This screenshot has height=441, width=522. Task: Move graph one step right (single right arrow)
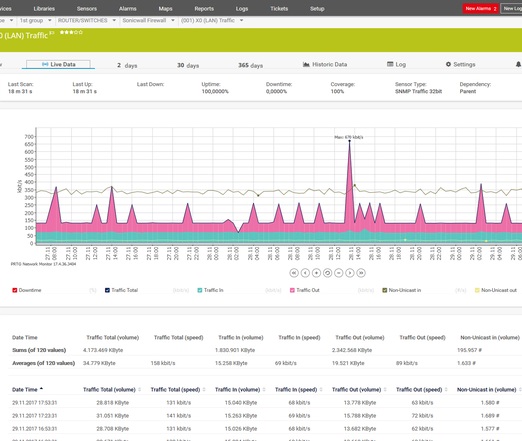click(350, 273)
